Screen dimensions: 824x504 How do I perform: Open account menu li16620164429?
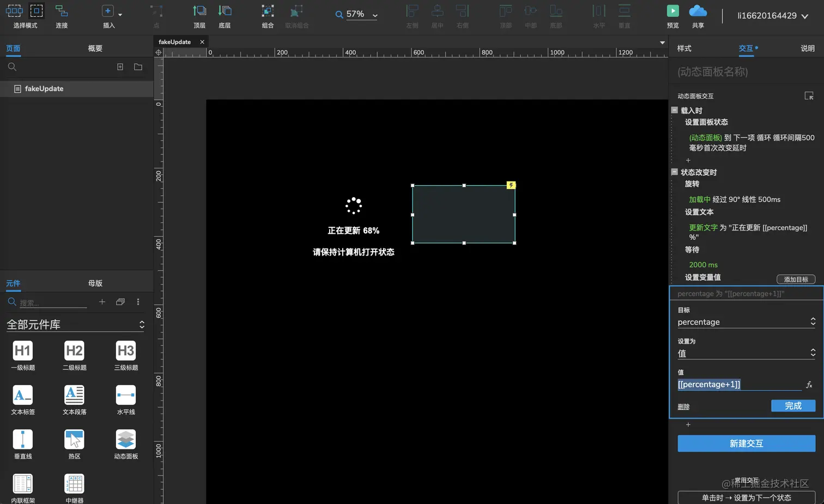coord(772,16)
